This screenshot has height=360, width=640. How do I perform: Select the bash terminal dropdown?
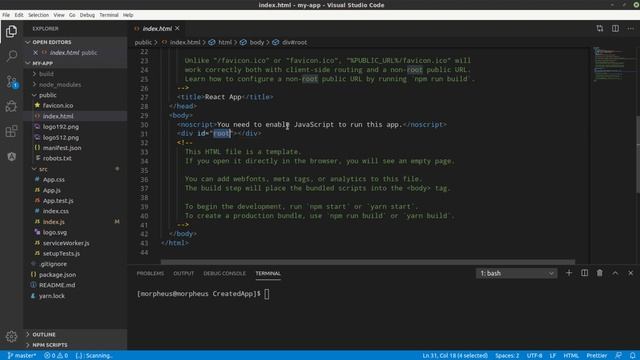(x=516, y=273)
